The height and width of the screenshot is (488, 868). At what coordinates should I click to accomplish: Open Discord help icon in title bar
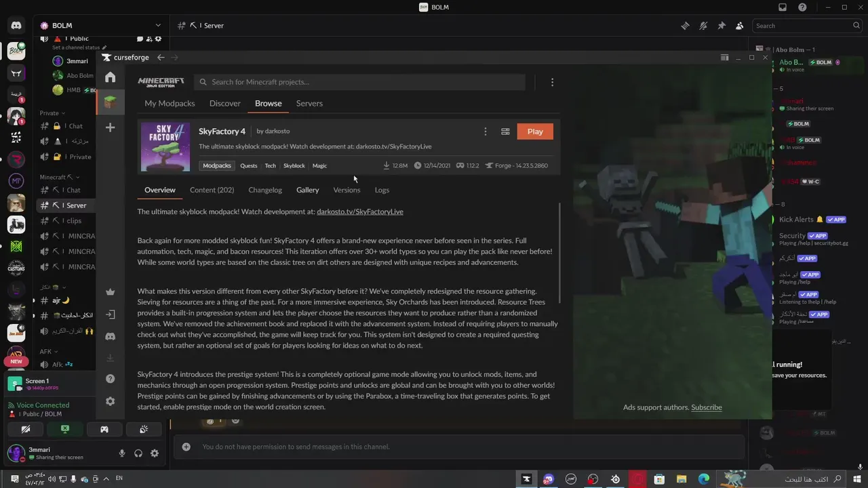(803, 7)
